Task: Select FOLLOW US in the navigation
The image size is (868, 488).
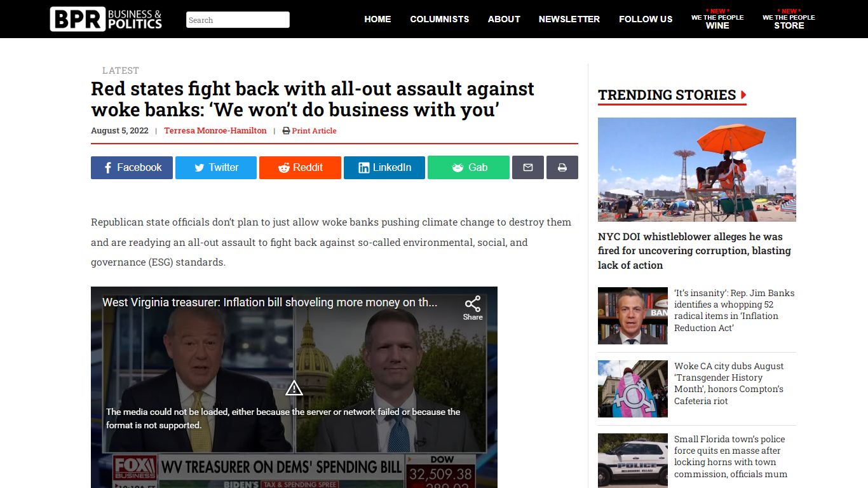Action: pos(646,19)
